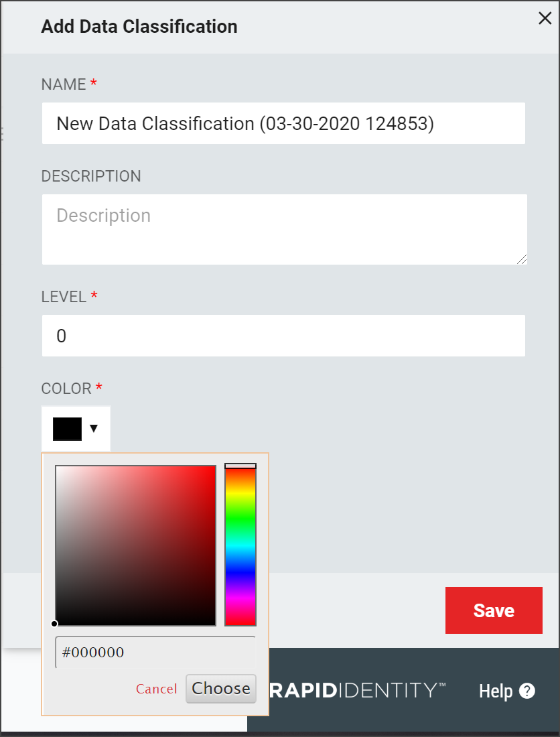Image resolution: width=560 pixels, height=737 pixels.
Task: Open the Color dropdown arrow
Action: [94, 428]
